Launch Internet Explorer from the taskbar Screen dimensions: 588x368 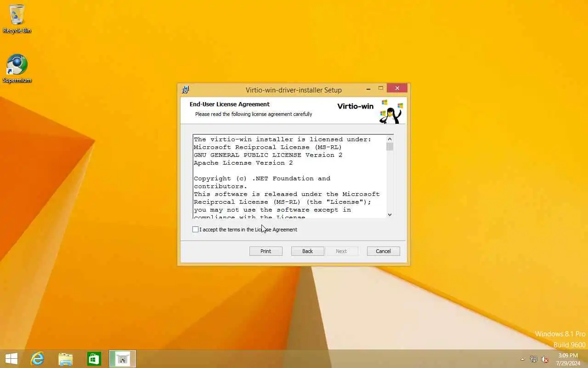tap(37, 359)
